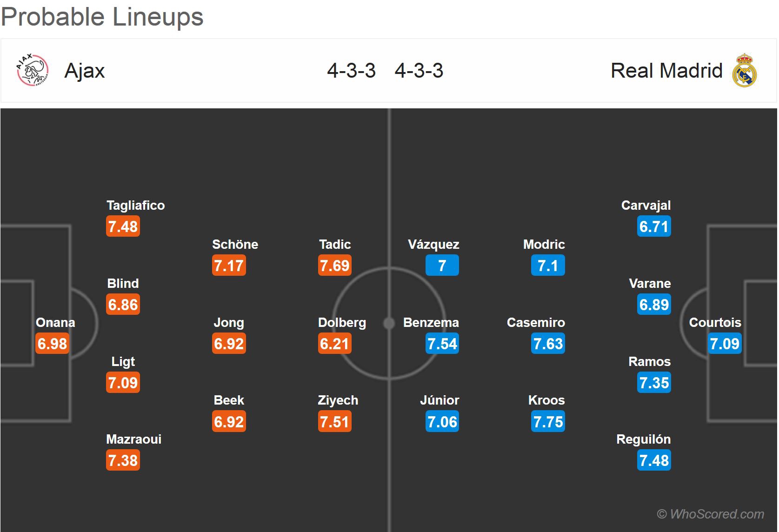Image resolution: width=779 pixels, height=532 pixels.
Task: Click Ziyech's 7.51 rating badge
Action: (x=334, y=422)
